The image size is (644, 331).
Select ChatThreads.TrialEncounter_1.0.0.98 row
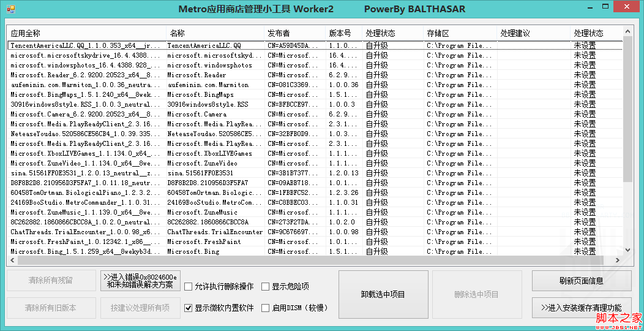tap(315, 232)
